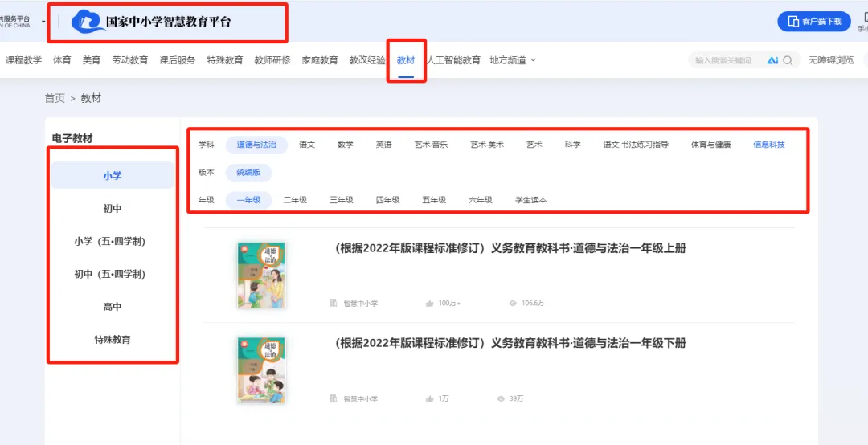Image resolution: width=868 pixels, height=445 pixels.
Task: Click the eye view icon showing 106.6万
Action: click(513, 304)
